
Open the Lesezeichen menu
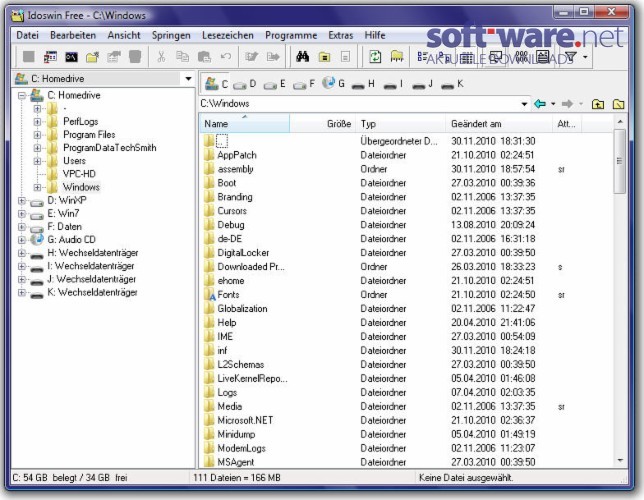coord(228,35)
